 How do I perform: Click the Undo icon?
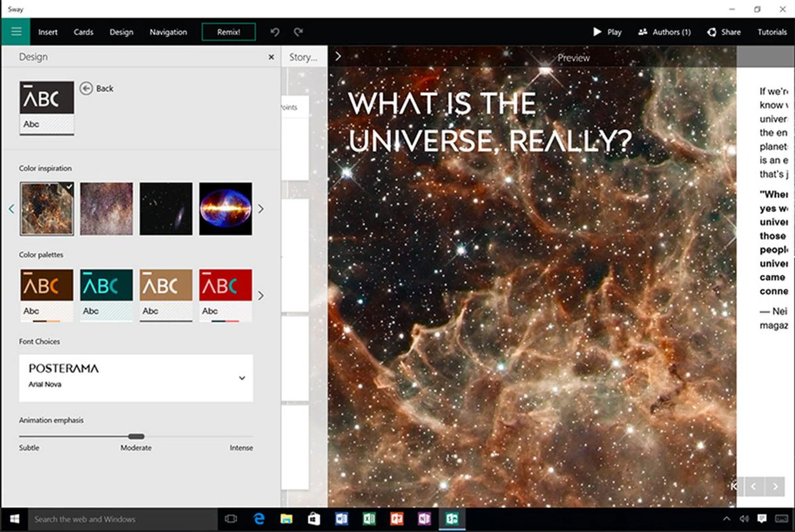pyautogui.click(x=275, y=32)
